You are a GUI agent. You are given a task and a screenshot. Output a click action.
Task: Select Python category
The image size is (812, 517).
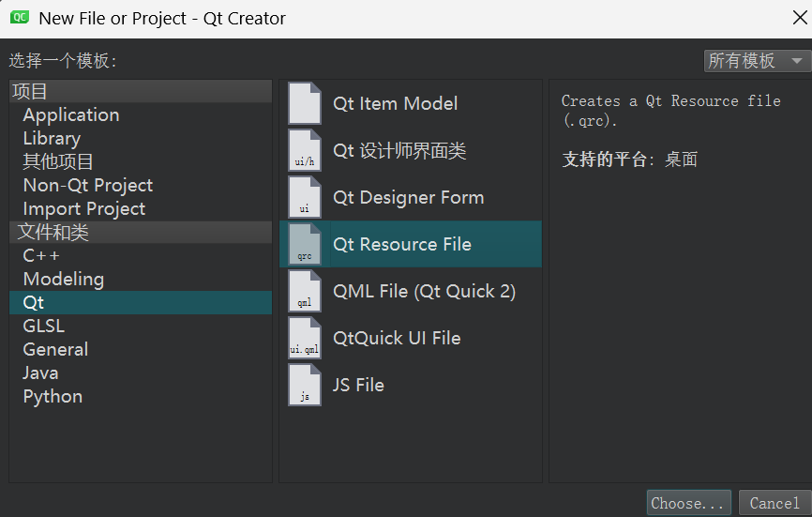coord(141,396)
